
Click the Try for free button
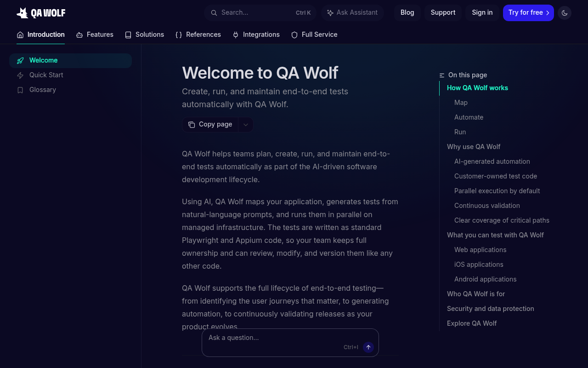[528, 13]
